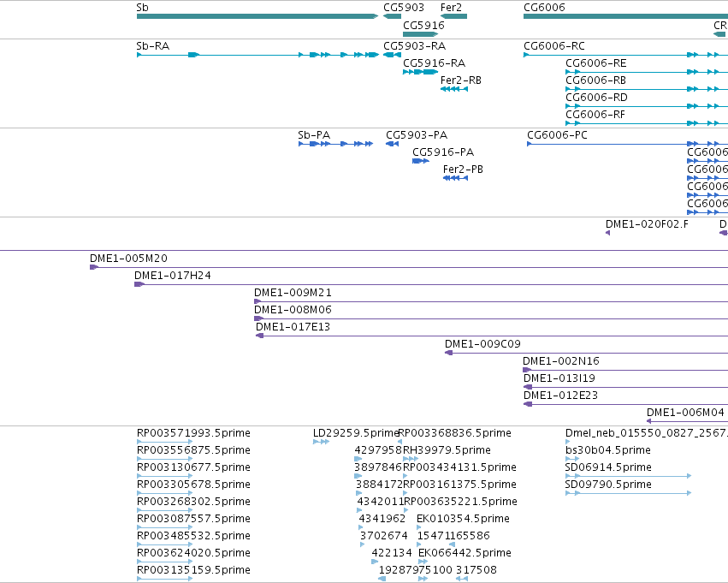Select the CG6006-RC transcript label
The image size is (728, 583).
point(553,46)
